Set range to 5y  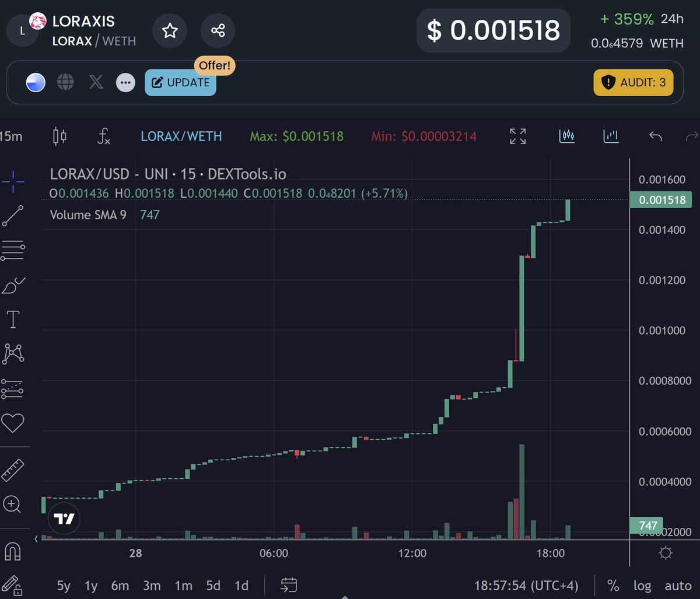click(64, 586)
